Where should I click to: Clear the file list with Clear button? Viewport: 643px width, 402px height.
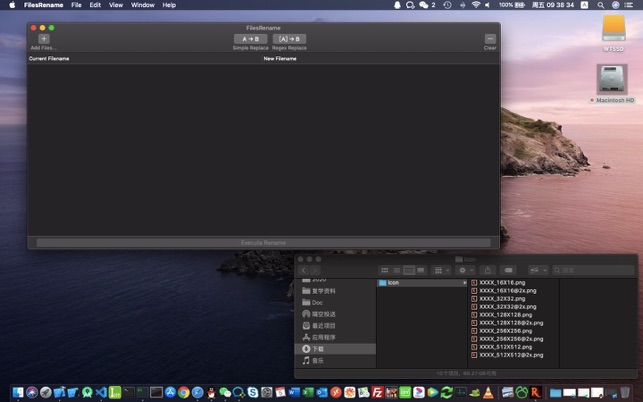click(x=490, y=39)
